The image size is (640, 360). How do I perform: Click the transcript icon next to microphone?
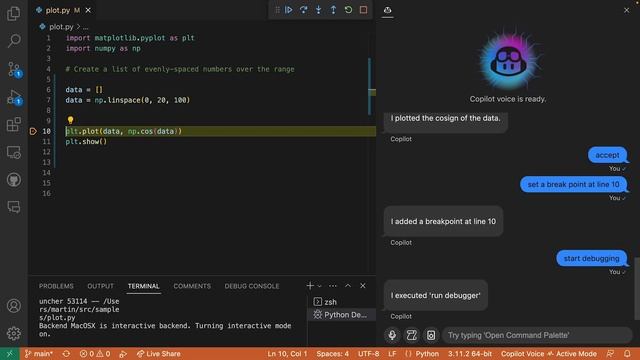[411, 335]
